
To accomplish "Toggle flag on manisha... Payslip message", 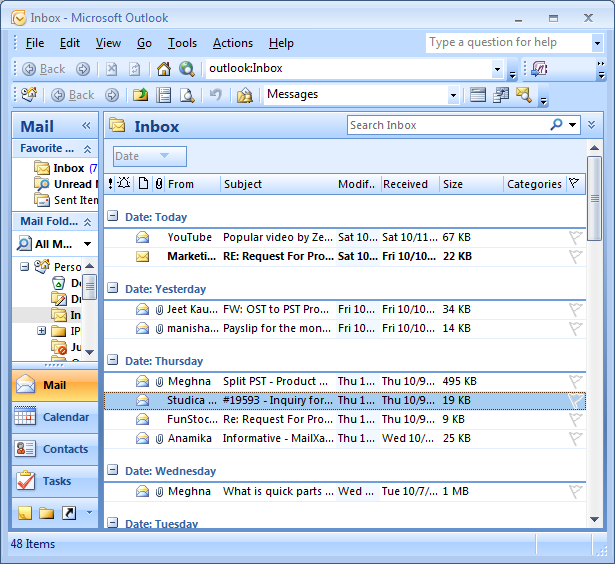I will pyautogui.click(x=576, y=328).
